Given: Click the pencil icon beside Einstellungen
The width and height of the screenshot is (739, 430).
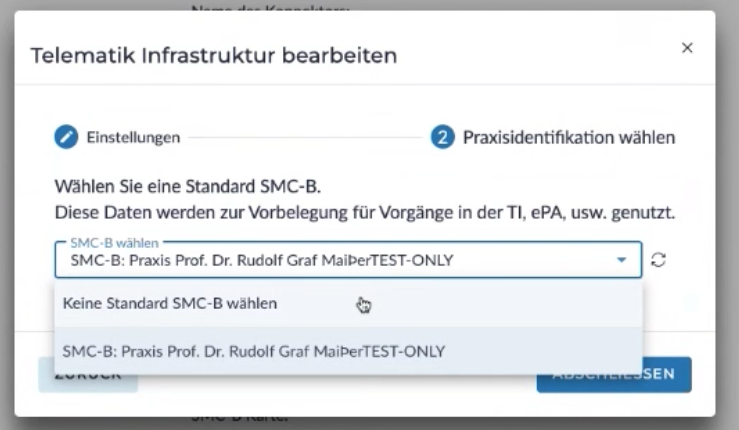Looking at the screenshot, I should click(x=66, y=138).
